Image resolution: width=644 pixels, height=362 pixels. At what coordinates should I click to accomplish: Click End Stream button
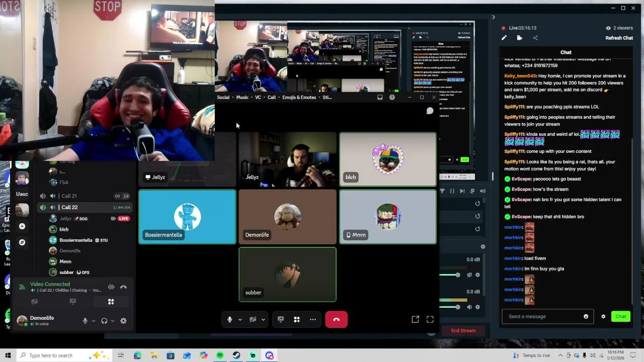[463, 331]
